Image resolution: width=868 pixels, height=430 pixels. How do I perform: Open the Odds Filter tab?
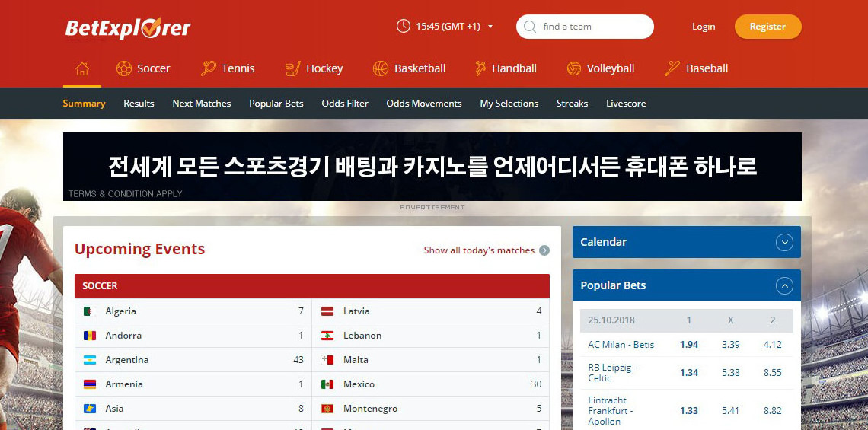coord(345,104)
